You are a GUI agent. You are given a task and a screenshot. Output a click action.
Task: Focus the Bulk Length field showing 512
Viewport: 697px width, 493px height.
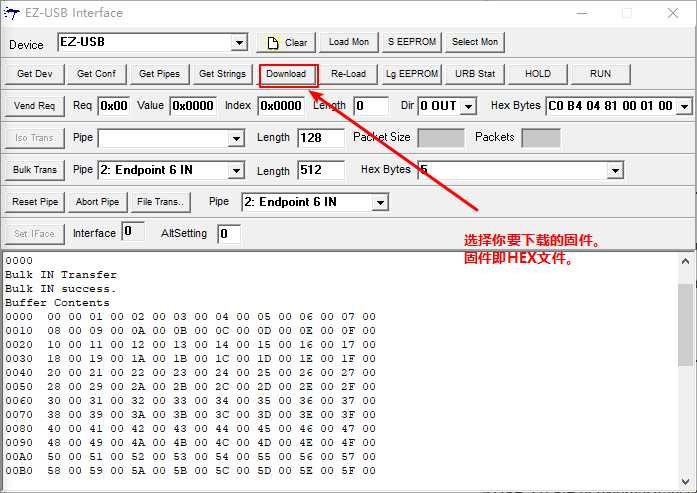[321, 170]
